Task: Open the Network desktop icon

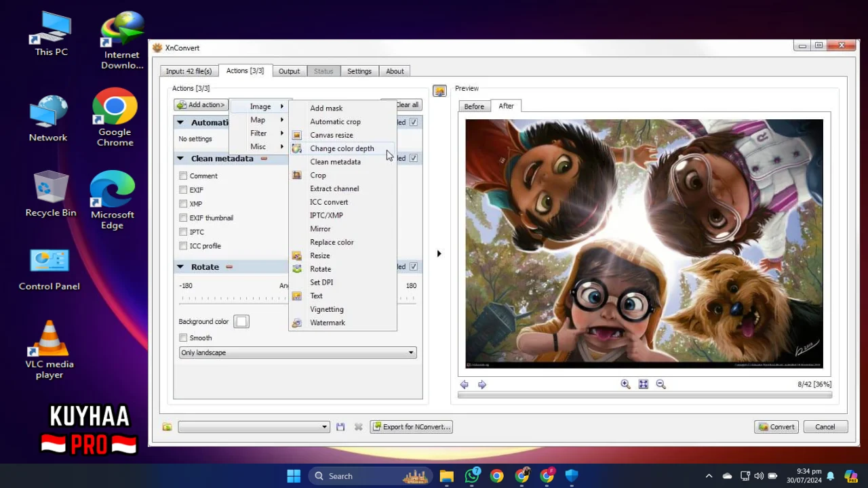Action: pos(48,119)
